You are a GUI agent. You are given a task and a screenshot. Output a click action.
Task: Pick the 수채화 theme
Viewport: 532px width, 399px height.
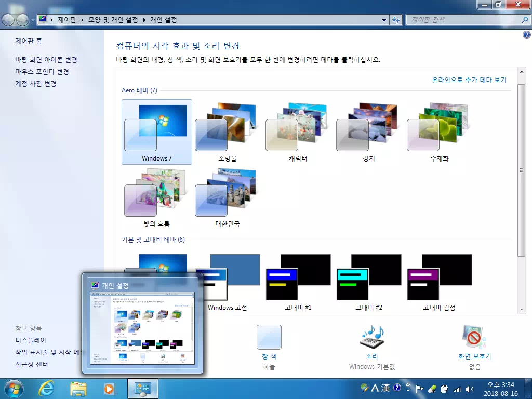coord(439,132)
